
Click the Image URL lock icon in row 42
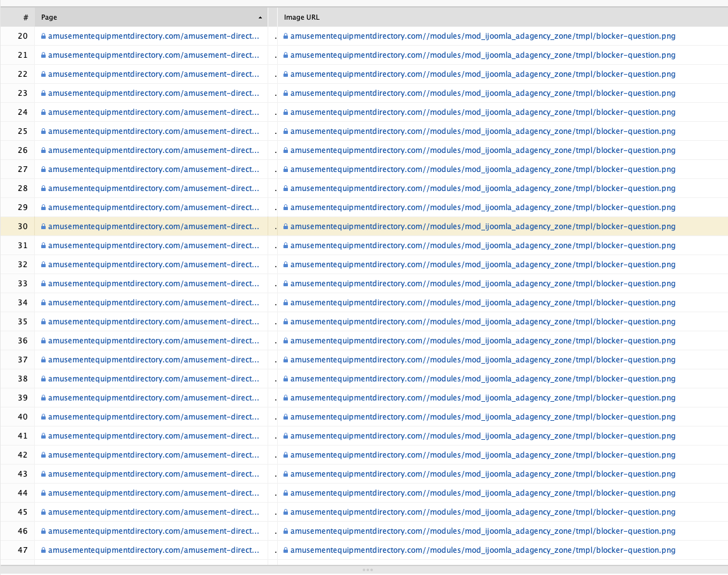pyautogui.click(x=285, y=455)
